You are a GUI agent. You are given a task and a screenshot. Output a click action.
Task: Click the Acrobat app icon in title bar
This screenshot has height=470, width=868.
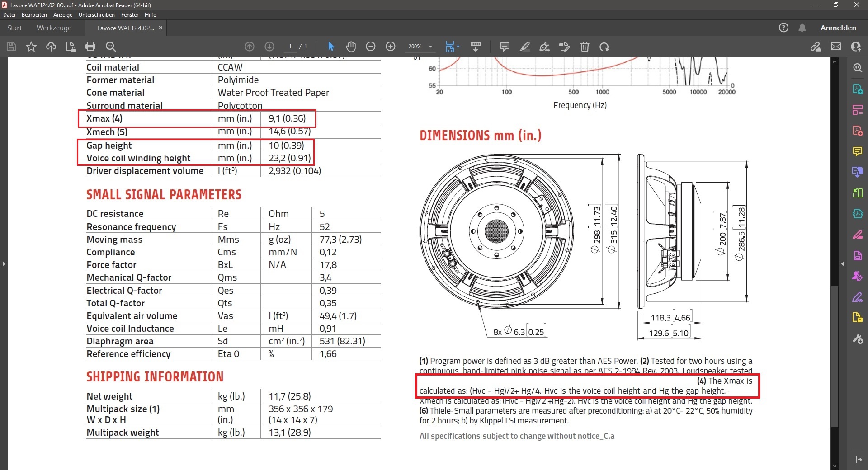pyautogui.click(x=5, y=5)
